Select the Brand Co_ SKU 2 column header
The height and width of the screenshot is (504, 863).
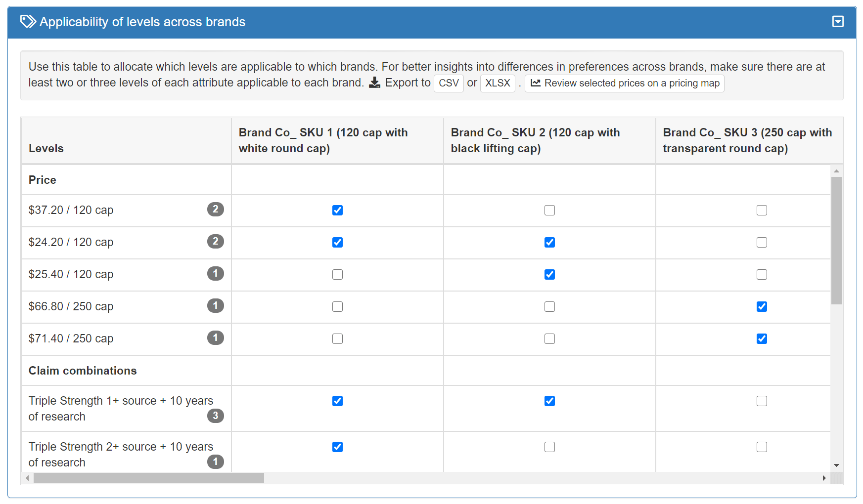coord(549,141)
